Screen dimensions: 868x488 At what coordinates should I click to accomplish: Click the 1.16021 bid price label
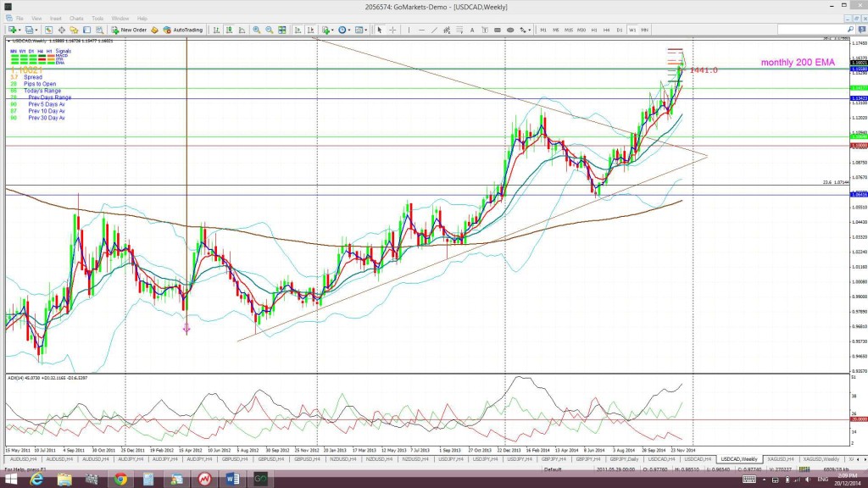point(860,63)
